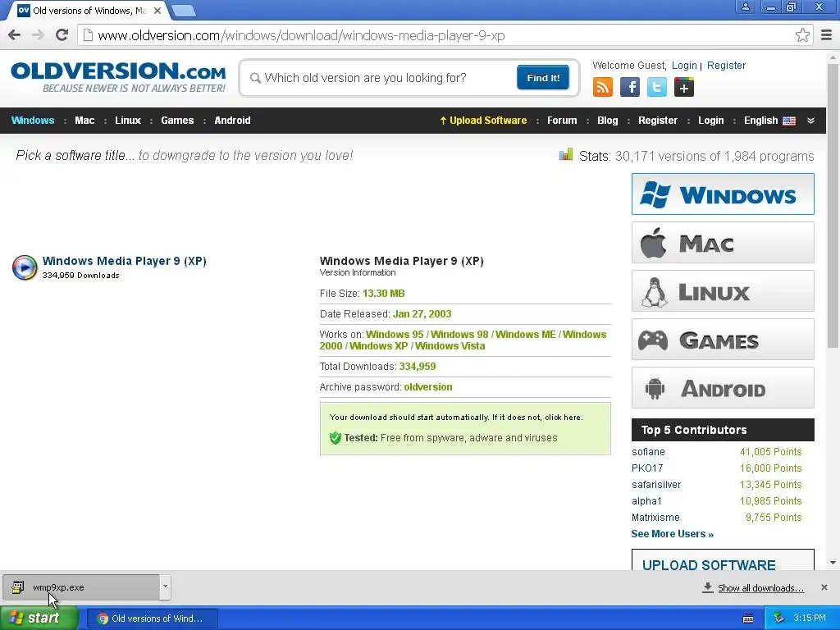The image size is (840, 630).
Task: Open the Windows Media Player 9 (XP) title link
Action: pyautogui.click(x=125, y=261)
